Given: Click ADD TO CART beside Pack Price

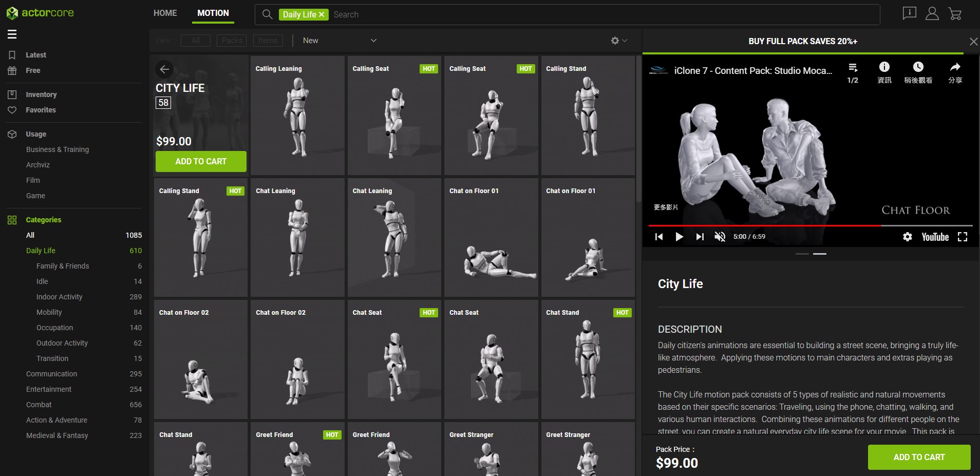Looking at the screenshot, I should (918, 457).
